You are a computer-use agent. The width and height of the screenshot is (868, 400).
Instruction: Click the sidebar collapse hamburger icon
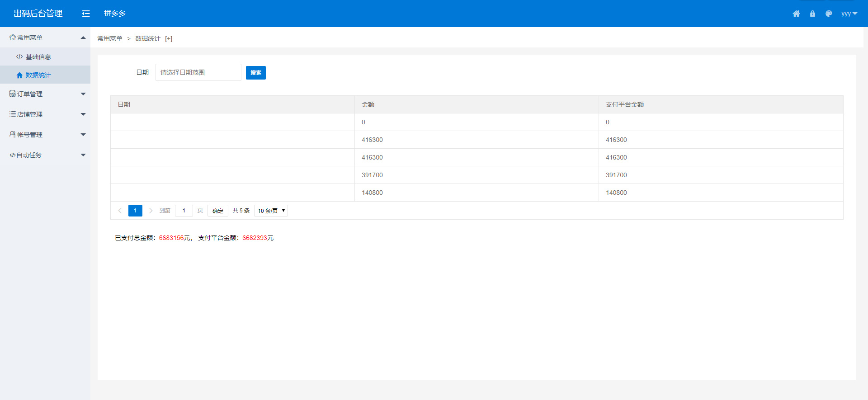pyautogui.click(x=86, y=14)
